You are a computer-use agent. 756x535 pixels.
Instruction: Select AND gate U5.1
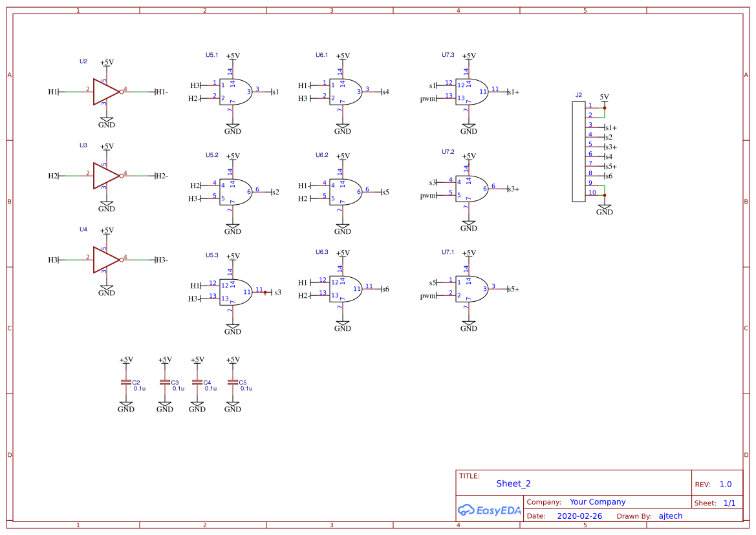tap(235, 91)
